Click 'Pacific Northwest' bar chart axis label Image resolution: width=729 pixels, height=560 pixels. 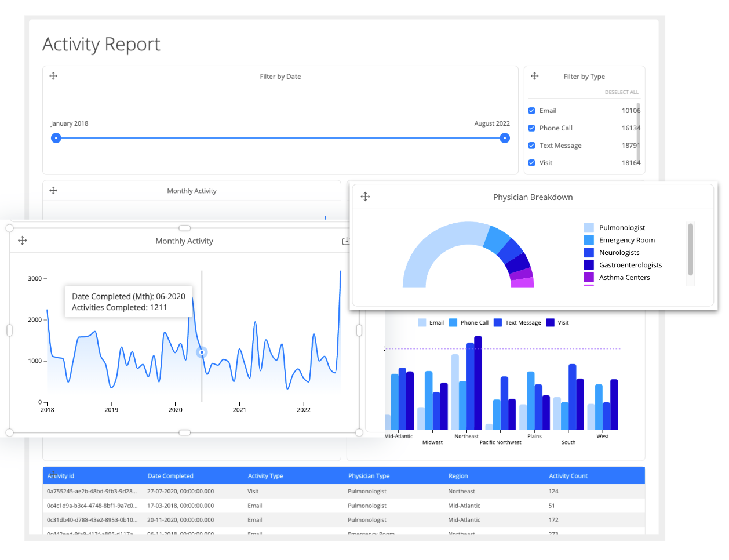(x=500, y=442)
